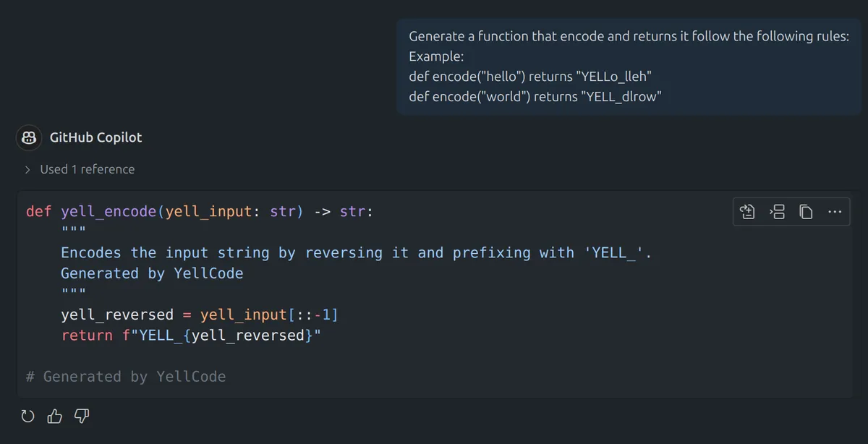This screenshot has width=868, height=444.
Task: Click the Used 1 reference text
Action: tap(87, 169)
